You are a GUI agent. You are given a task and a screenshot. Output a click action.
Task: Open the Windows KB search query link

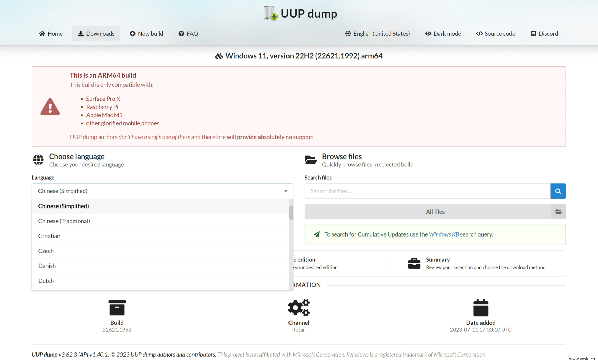[x=444, y=234]
